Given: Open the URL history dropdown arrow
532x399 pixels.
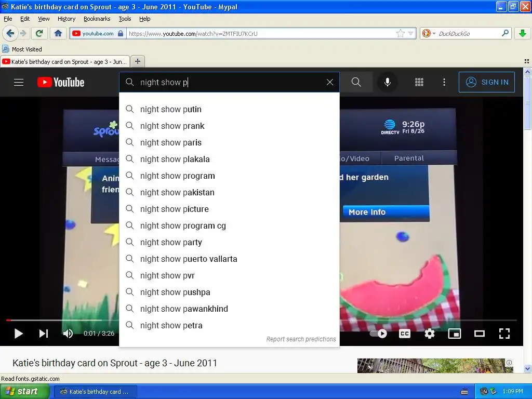Looking at the screenshot, I should [410, 33].
